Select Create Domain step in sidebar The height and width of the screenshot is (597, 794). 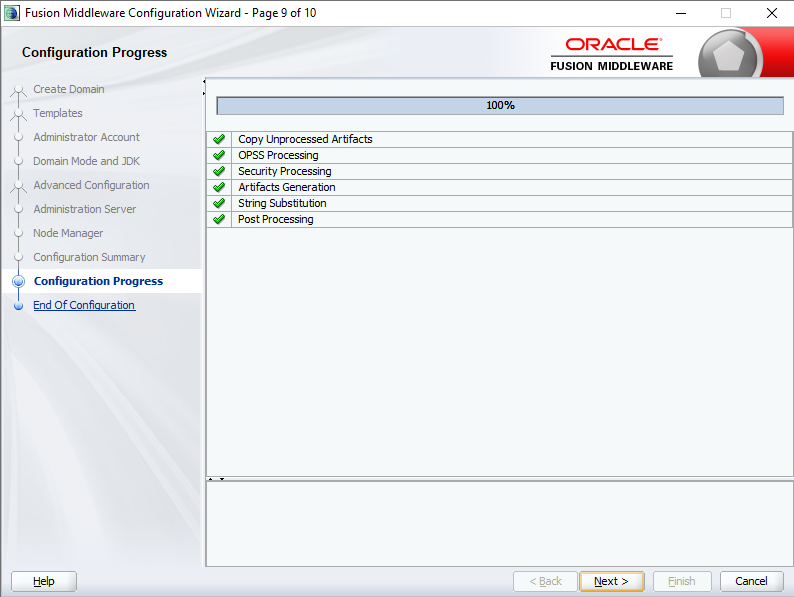69,89
